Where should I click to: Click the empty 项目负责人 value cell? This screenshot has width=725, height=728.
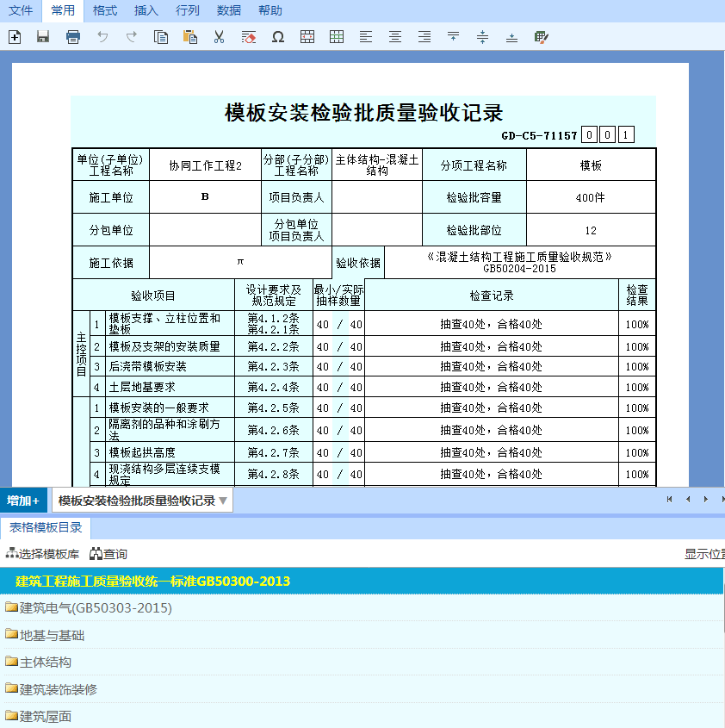tap(377, 196)
